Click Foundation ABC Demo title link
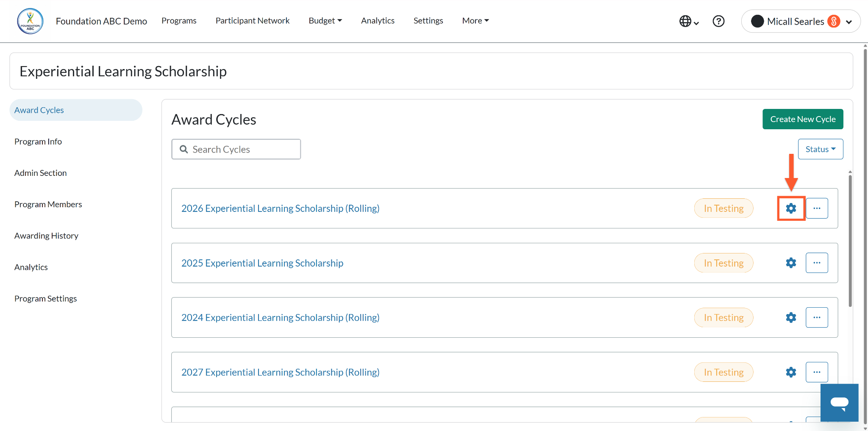868x431 pixels. pyautogui.click(x=101, y=21)
